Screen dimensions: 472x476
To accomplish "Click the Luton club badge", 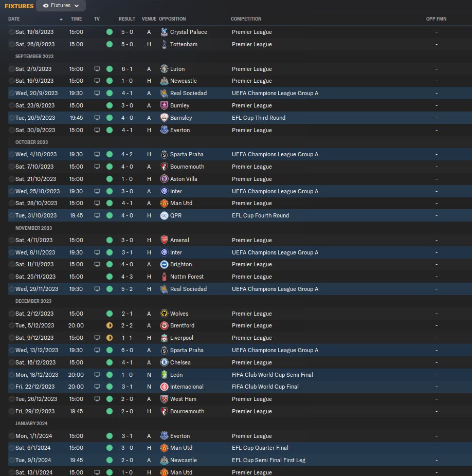I will (x=164, y=69).
